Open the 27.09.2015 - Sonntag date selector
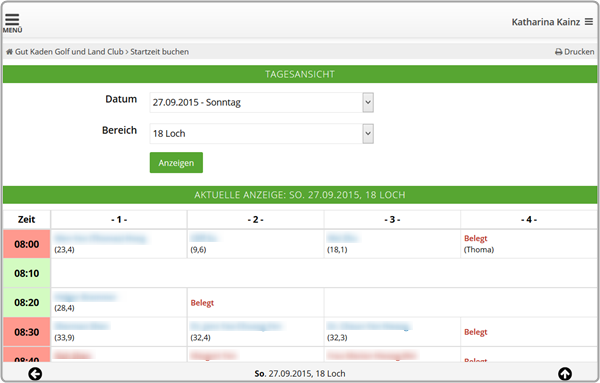This screenshot has width=600, height=383. tap(261, 103)
